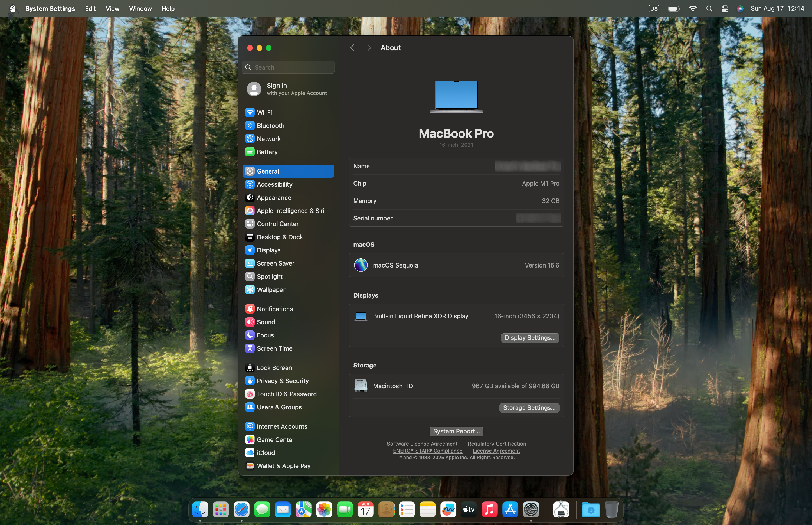Open License Agreement link beside ENERGY STAR

(496, 451)
